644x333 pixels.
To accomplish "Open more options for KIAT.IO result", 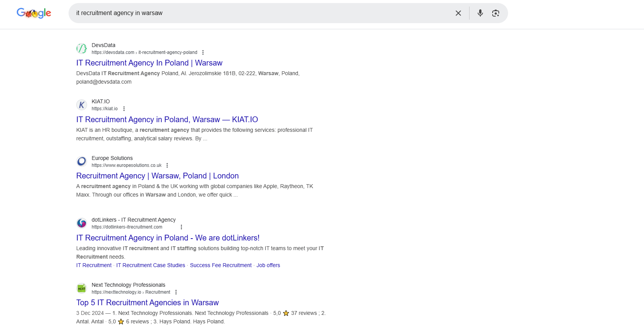I will click(x=124, y=109).
